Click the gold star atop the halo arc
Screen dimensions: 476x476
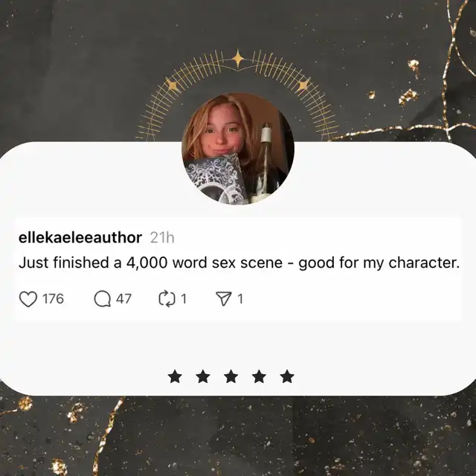coord(238,59)
